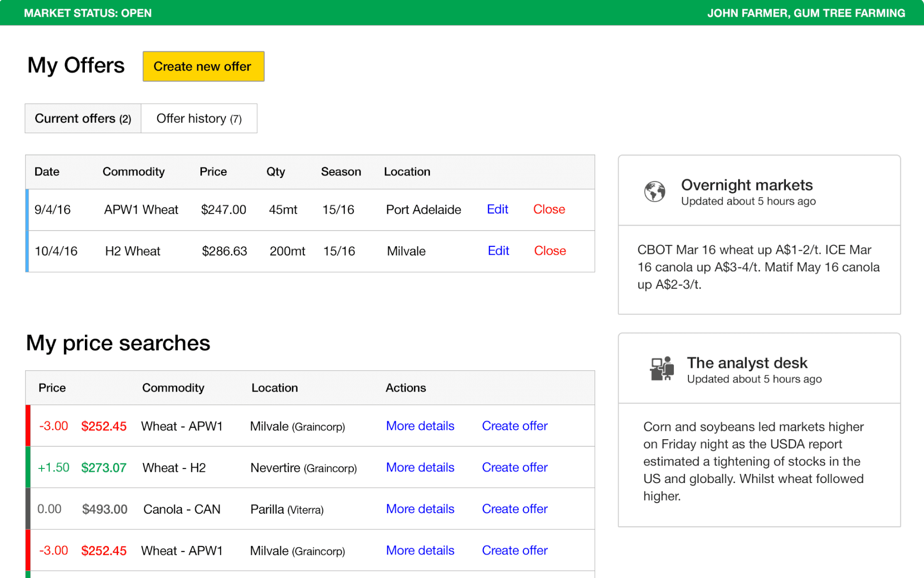Screen dimensions: 924x578
Task: Open the Offer history tab
Action: tap(199, 119)
